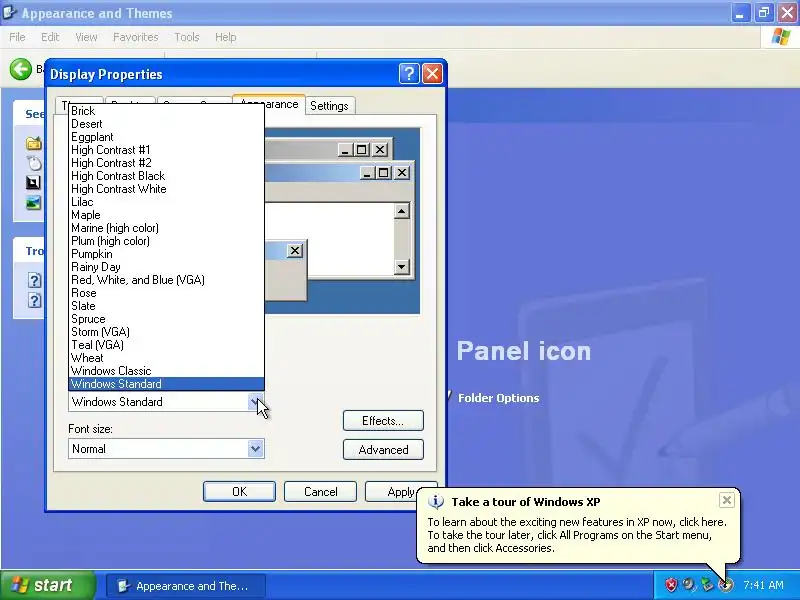
Task: Click the folder icon in the See Also panel
Action: pyautogui.click(x=34, y=143)
